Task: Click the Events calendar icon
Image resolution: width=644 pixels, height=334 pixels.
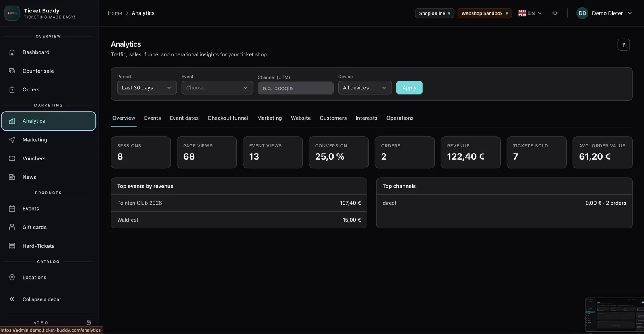Action: pos(12,209)
